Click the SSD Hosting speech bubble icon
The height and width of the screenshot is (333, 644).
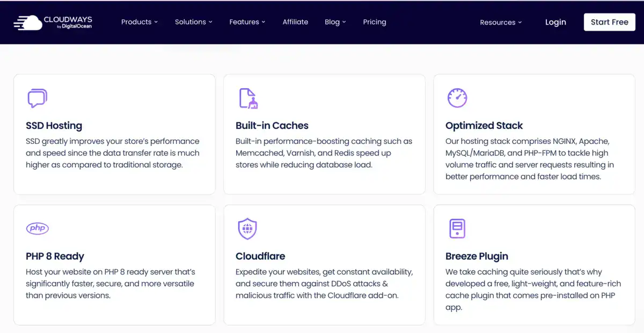point(36,98)
